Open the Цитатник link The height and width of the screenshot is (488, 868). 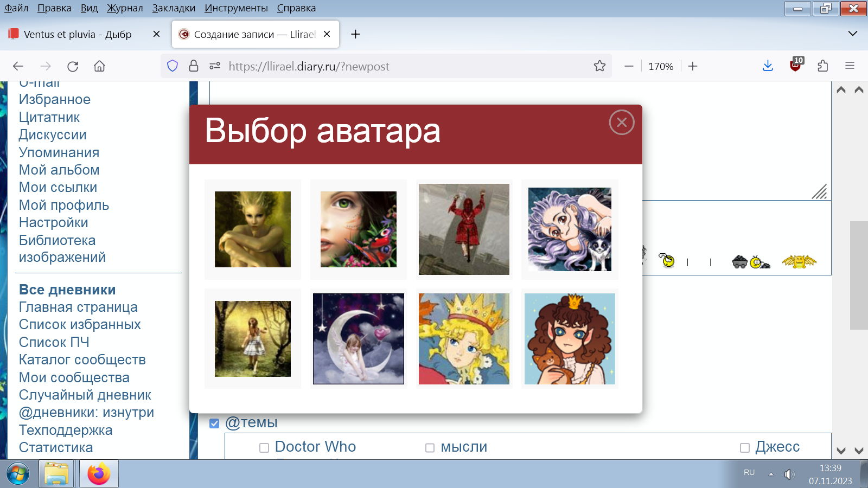coord(49,117)
